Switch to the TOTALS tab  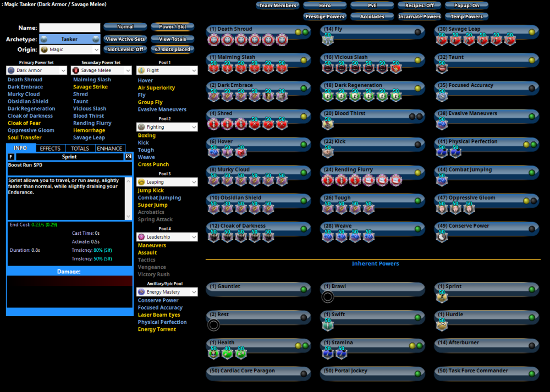[80, 148]
